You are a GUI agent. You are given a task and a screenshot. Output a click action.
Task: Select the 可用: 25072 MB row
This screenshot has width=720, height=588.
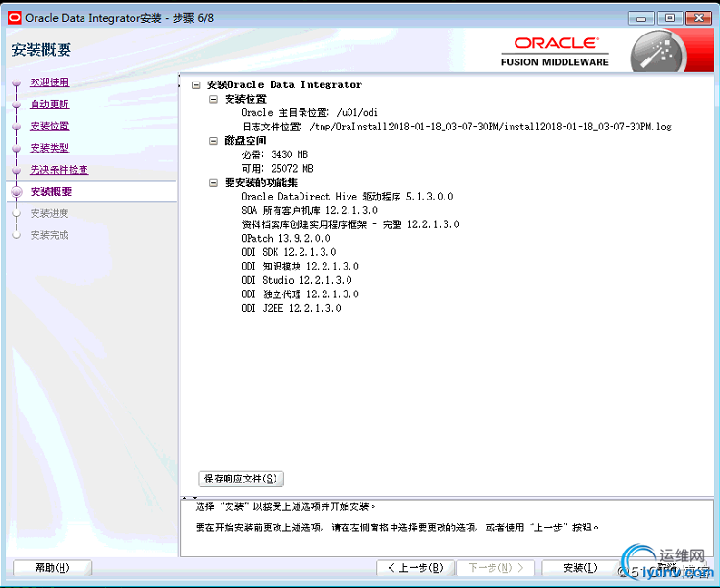pos(277,168)
